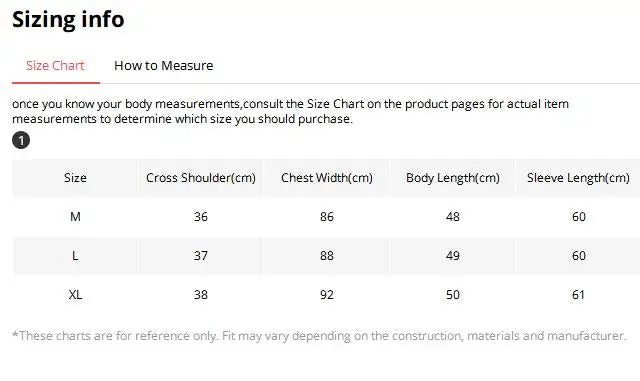The image size is (640, 381).
Task: Click the chest width value 92
Action: tap(327, 294)
